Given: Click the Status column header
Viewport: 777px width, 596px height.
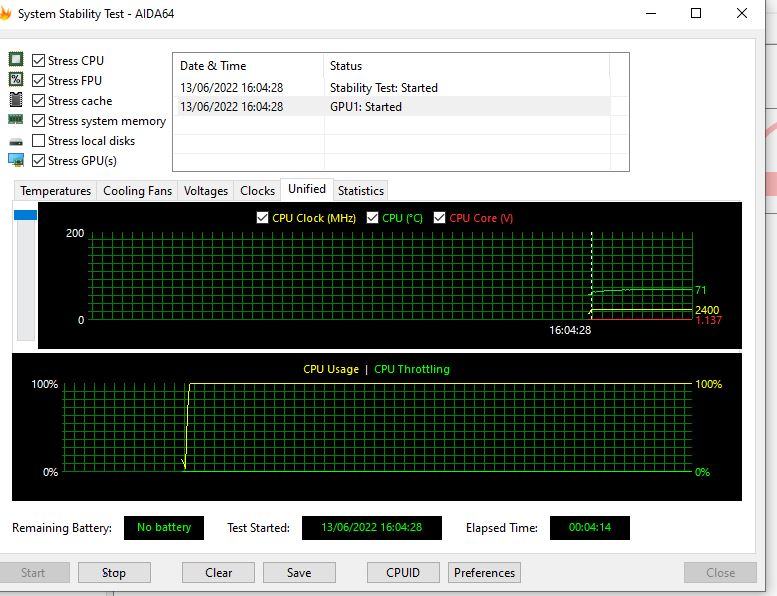Looking at the screenshot, I should [467, 66].
